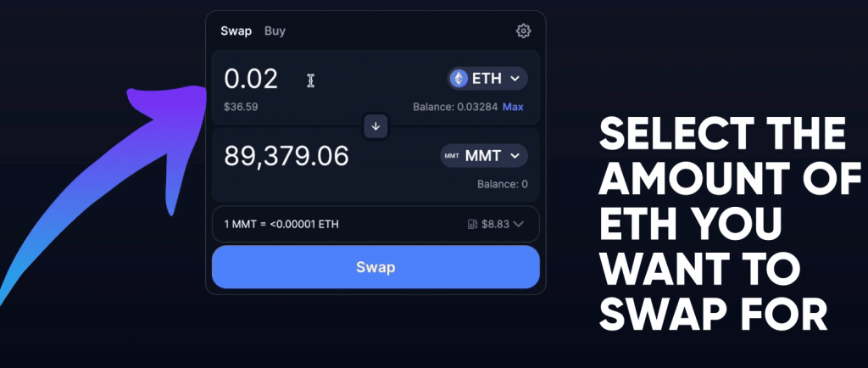The image size is (868, 368).
Task: Click the MMT Balance: 0 text
Action: tap(503, 184)
